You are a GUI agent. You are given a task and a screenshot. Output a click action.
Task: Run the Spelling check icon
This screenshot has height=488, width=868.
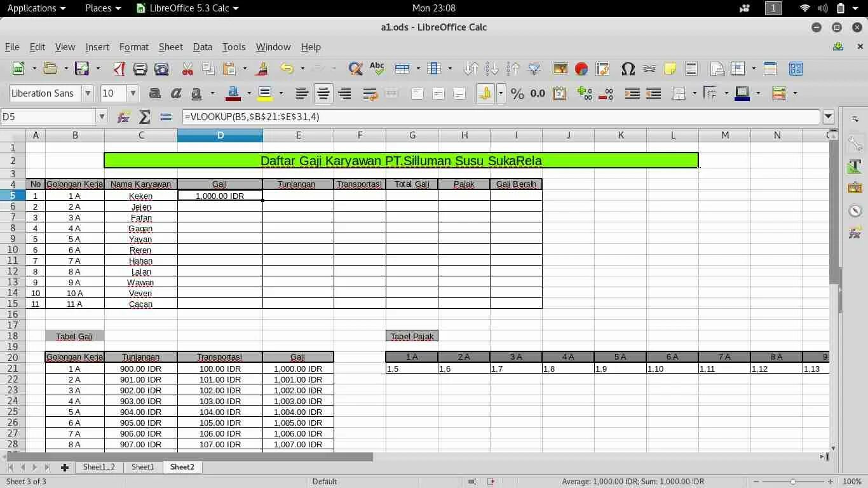coord(377,69)
